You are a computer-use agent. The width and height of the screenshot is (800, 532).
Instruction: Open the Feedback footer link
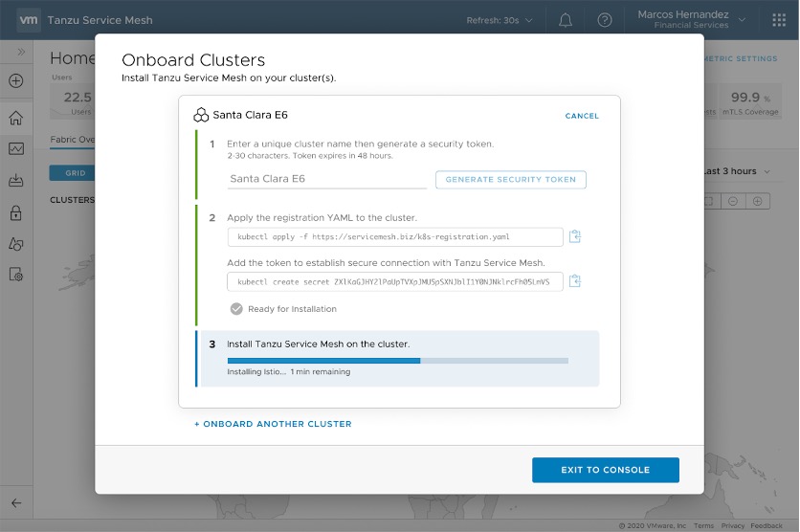[x=767, y=525]
